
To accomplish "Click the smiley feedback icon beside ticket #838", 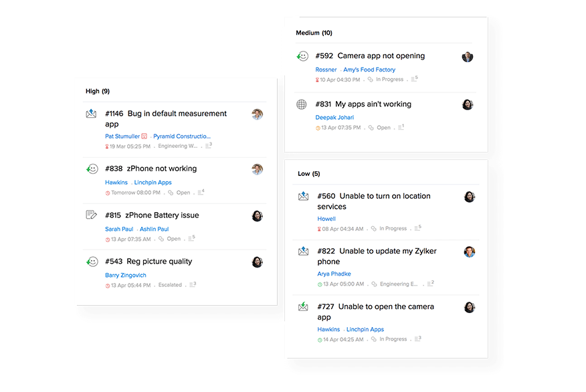I will click(x=92, y=169).
